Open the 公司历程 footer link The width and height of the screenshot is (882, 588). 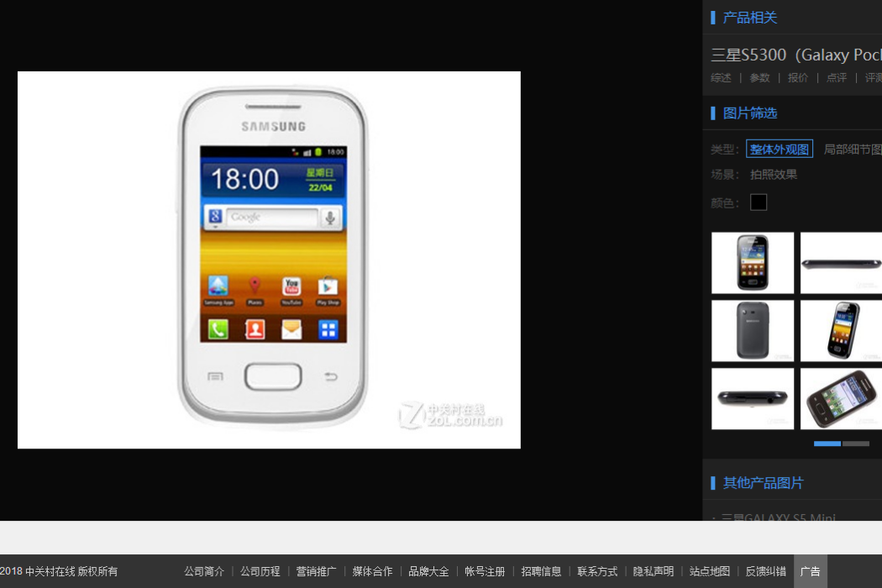point(260,572)
